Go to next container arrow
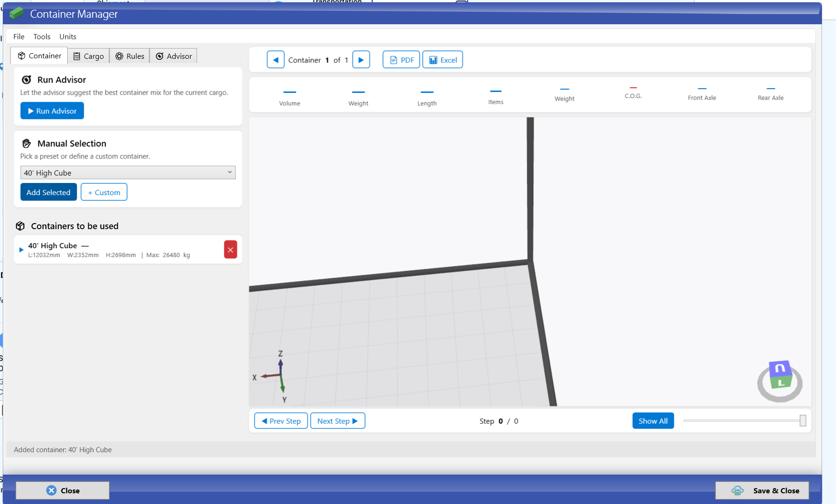The image size is (836, 504). coord(361,60)
